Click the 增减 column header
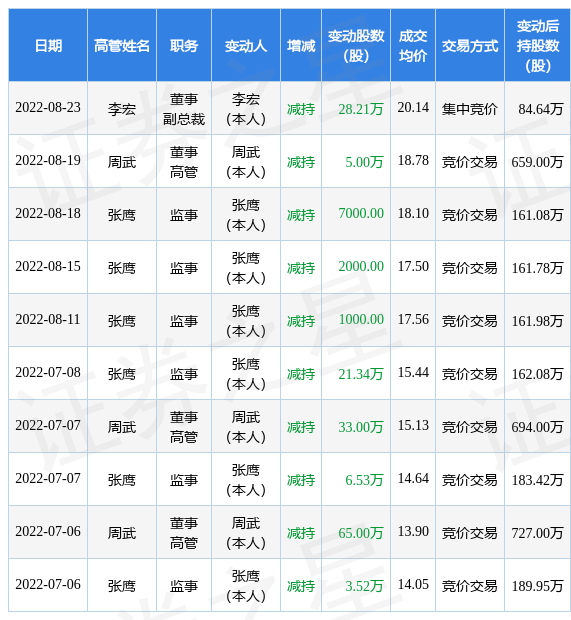571x620 pixels. (301, 45)
